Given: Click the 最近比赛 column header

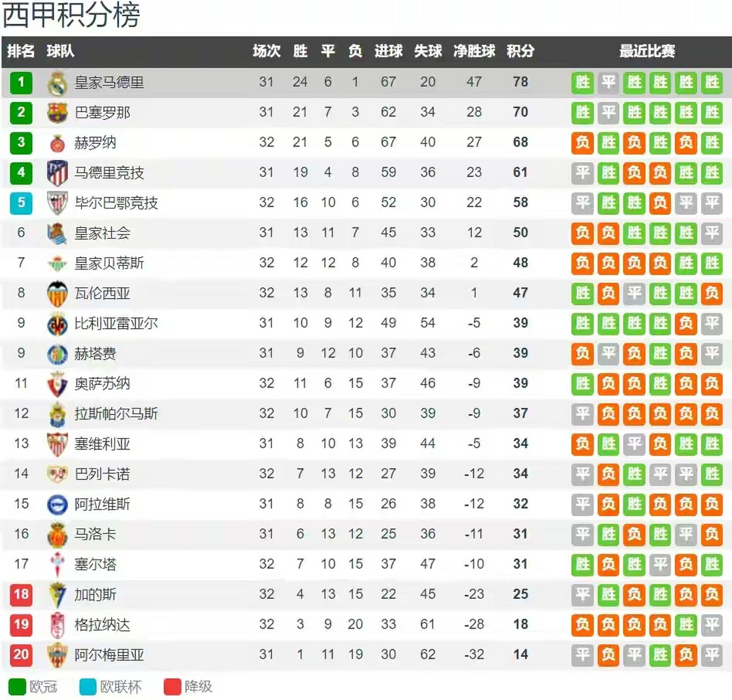Looking at the screenshot, I should click(x=647, y=51).
